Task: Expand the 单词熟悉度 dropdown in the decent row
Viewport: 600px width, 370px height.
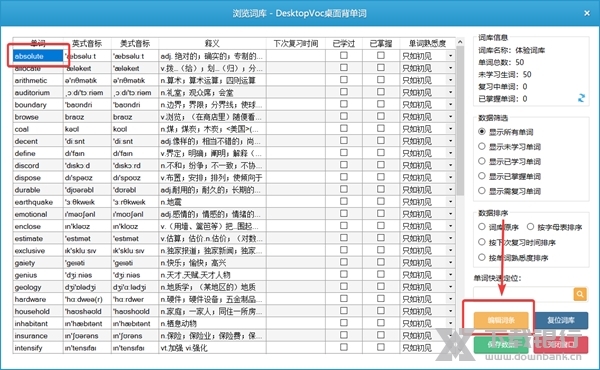Action: point(450,141)
